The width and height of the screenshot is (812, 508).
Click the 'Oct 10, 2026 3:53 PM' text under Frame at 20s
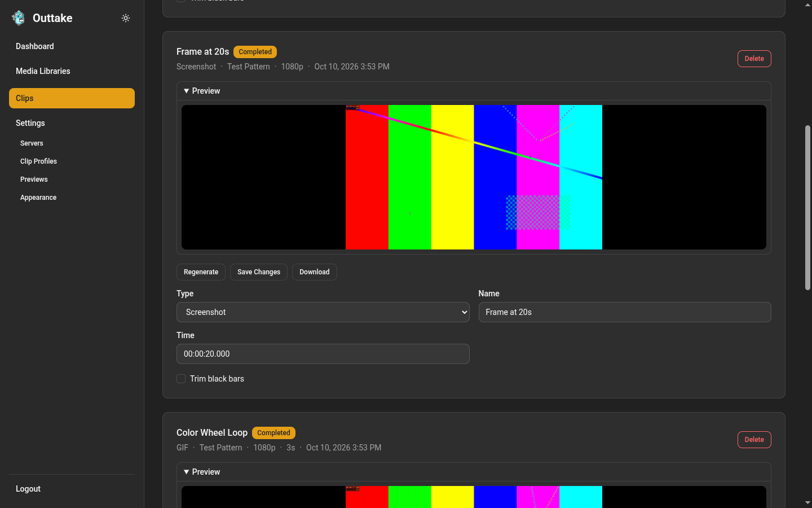click(x=352, y=67)
